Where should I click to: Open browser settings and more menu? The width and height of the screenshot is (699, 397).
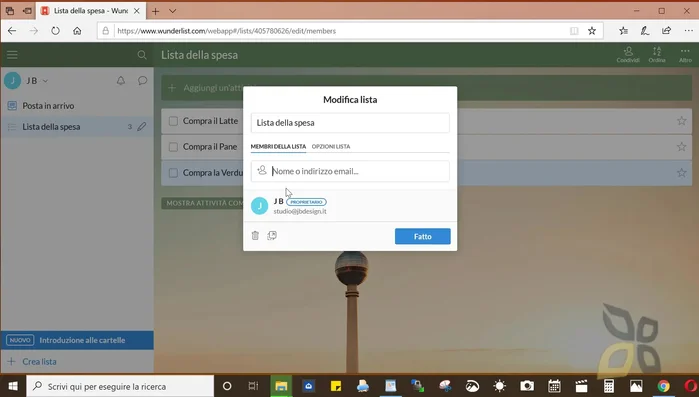[688, 31]
